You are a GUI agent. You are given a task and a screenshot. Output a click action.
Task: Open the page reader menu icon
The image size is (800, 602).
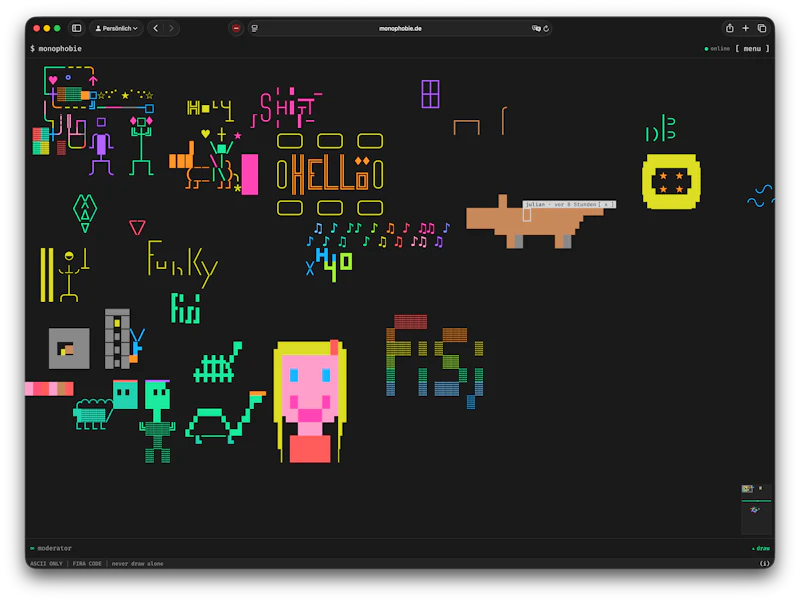255,29
